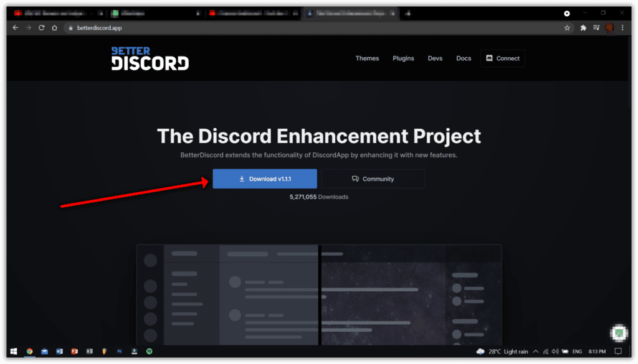The image size is (638, 364).
Task: Click the floating round widget at bottom right
Action: (x=619, y=333)
